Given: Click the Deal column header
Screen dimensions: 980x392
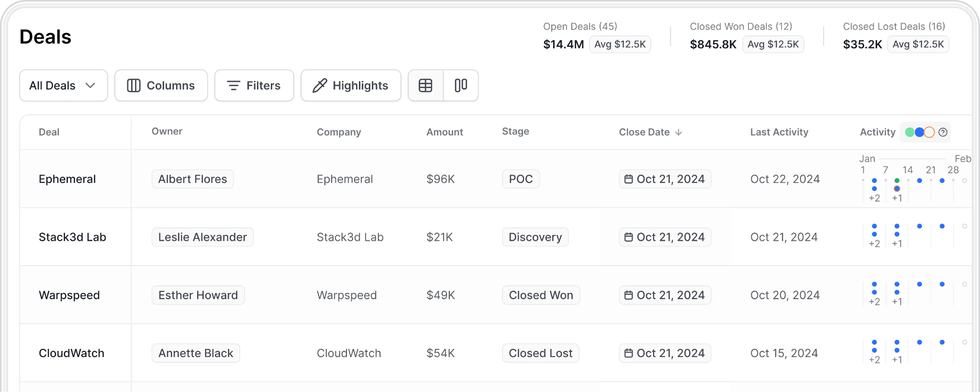Looking at the screenshot, I should point(49,132).
